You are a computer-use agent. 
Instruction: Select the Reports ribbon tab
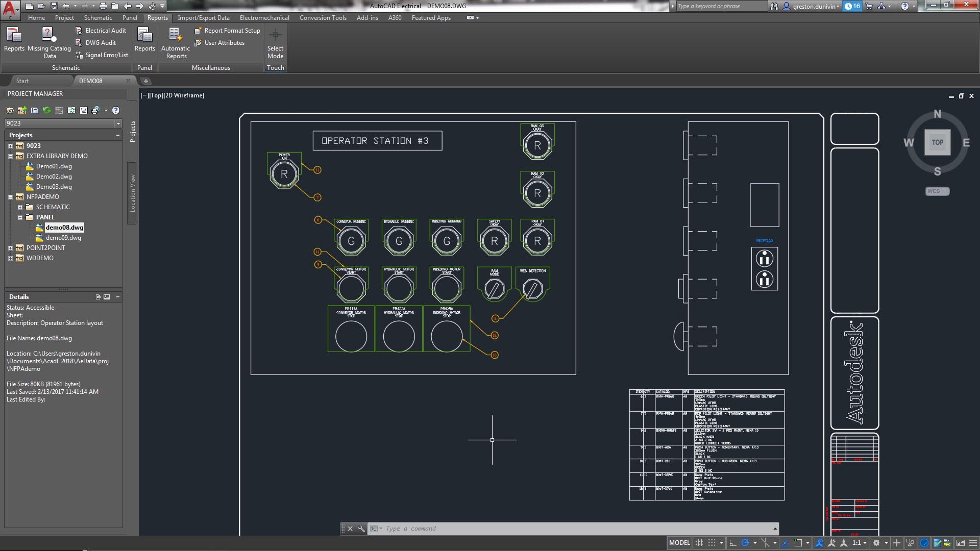pos(156,17)
